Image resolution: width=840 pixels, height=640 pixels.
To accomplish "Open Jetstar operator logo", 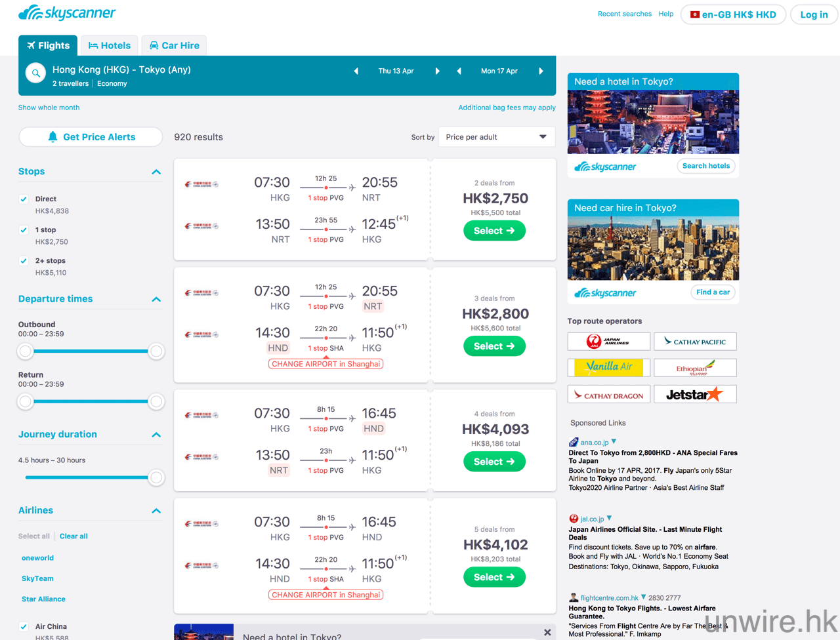I will point(694,394).
